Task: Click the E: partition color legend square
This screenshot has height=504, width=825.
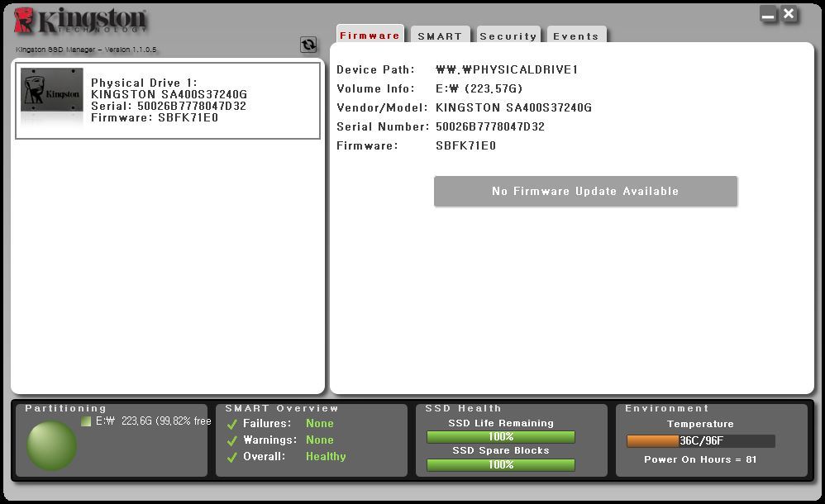Action: click(x=86, y=421)
